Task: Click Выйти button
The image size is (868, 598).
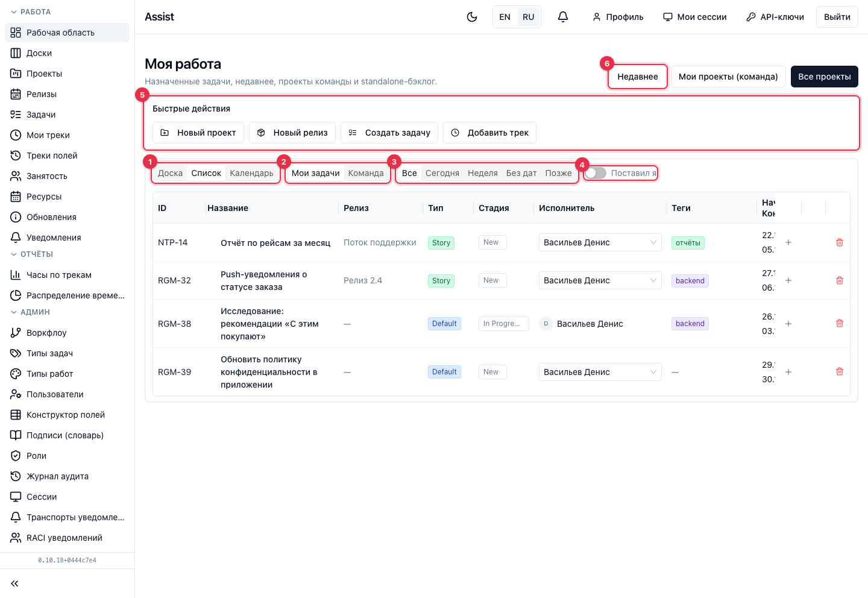Action: 837,17
